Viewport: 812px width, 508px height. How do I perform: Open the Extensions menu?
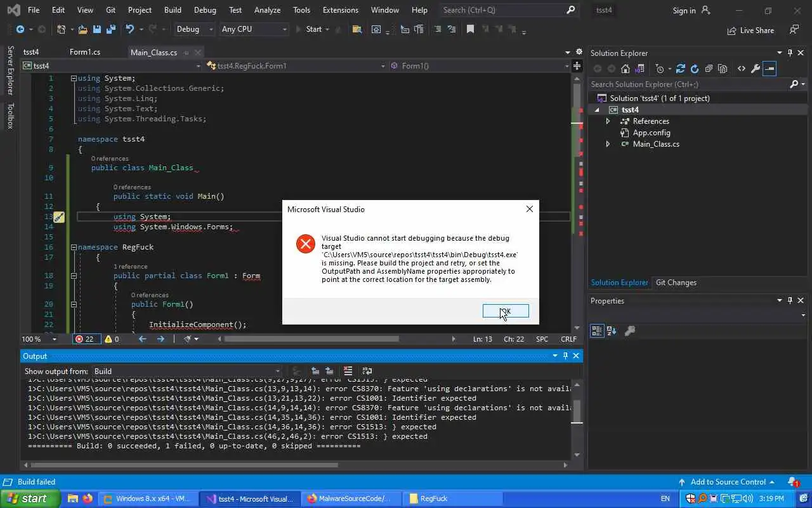[x=340, y=10]
